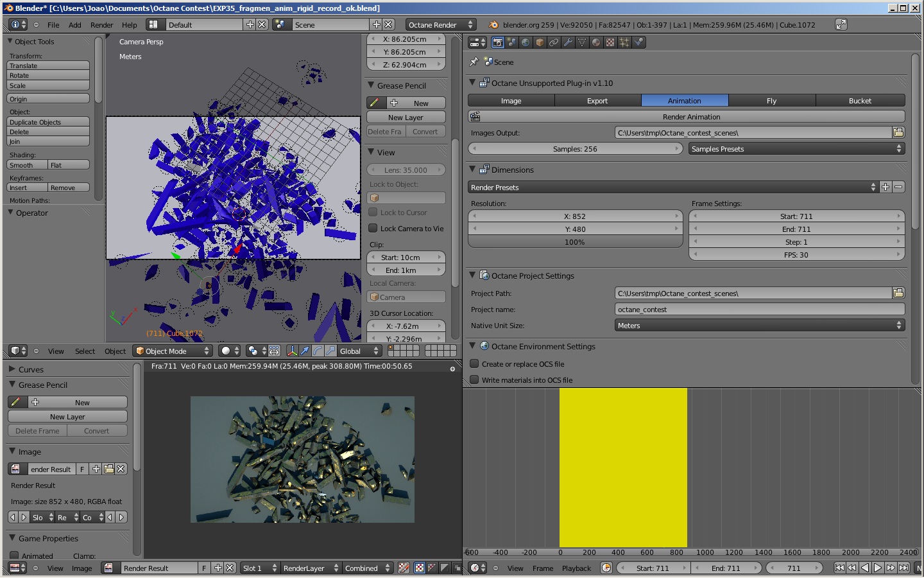
Task: Open the Object Mode dropdown
Action: click(x=173, y=351)
